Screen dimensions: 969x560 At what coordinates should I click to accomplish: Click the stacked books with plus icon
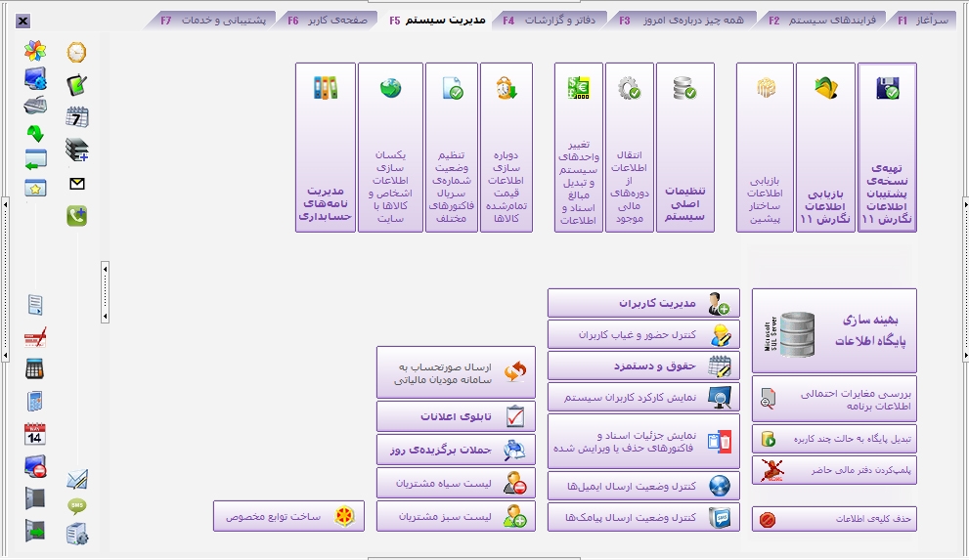coord(76,150)
